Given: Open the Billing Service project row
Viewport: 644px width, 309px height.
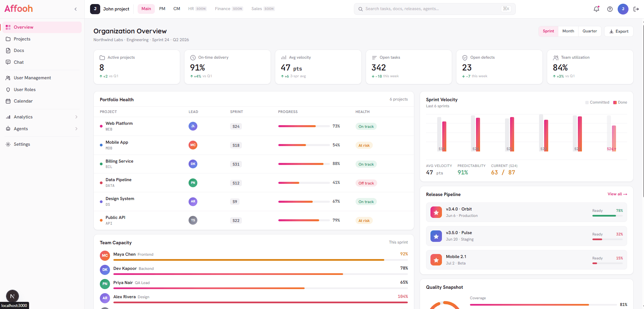Looking at the screenshot, I should tap(254, 164).
